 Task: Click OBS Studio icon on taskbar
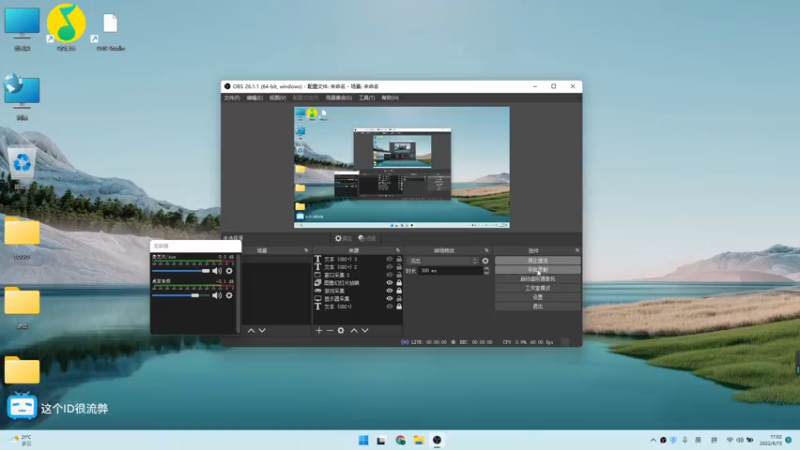coord(437,440)
